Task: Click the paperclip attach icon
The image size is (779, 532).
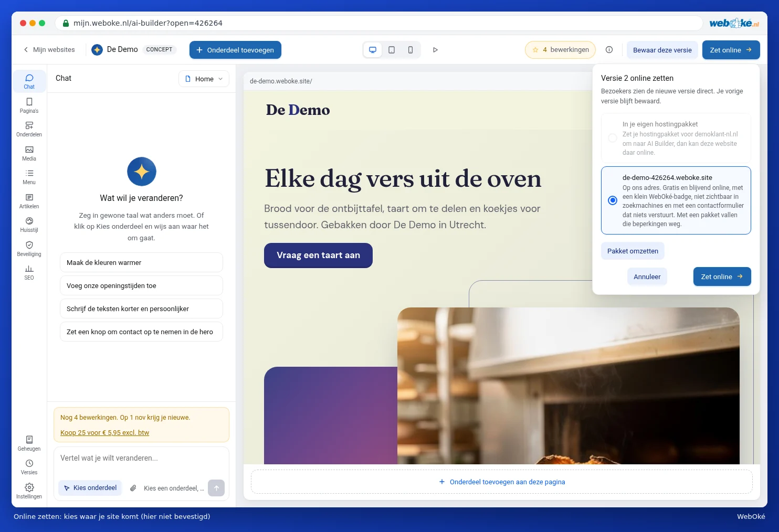Action: click(133, 488)
